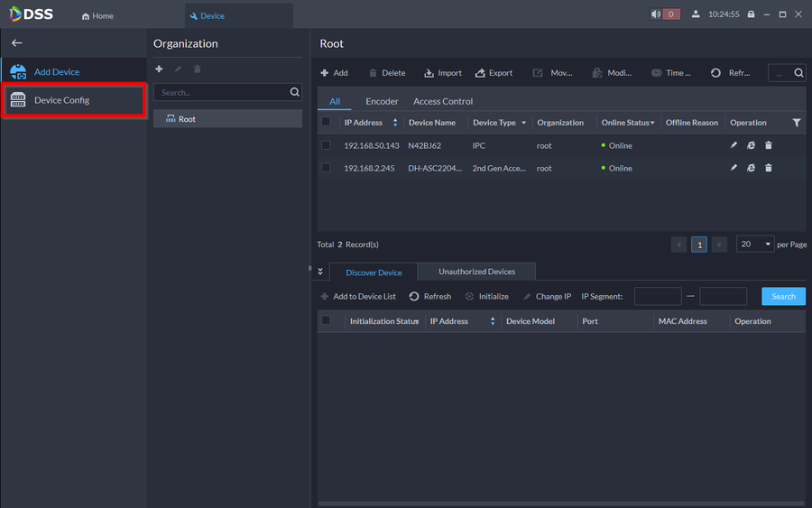Screen dimensions: 812x508
Task: Toggle the select-all checkbox in the device table header
Action: (326, 122)
